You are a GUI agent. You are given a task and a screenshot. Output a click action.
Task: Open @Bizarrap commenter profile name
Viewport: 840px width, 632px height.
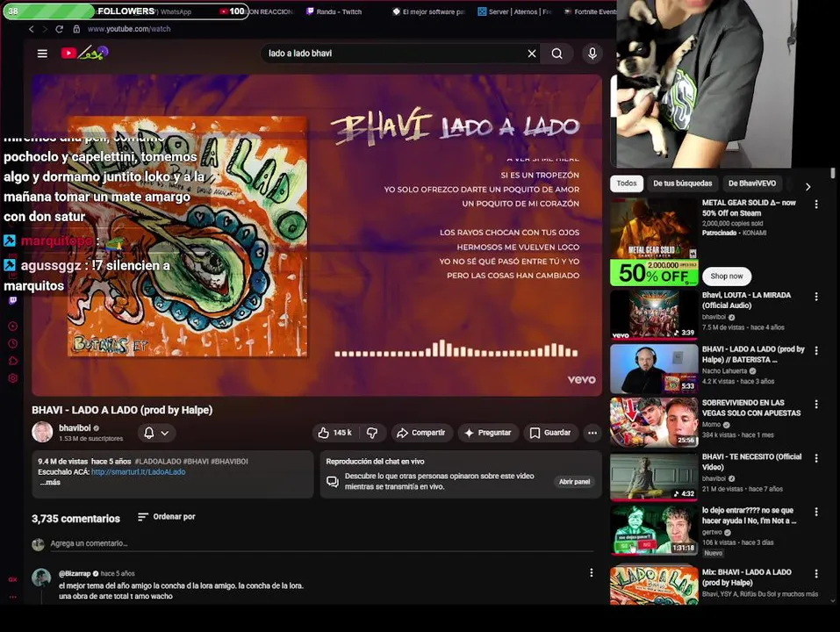point(75,573)
